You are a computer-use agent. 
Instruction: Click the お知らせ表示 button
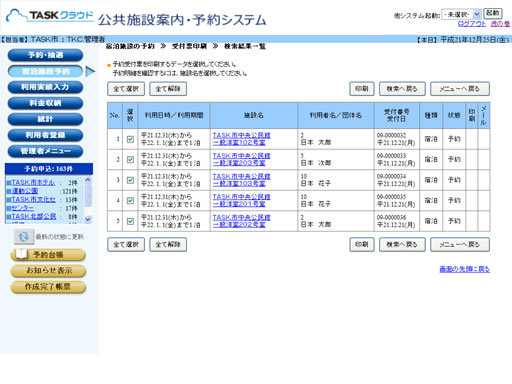48,271
